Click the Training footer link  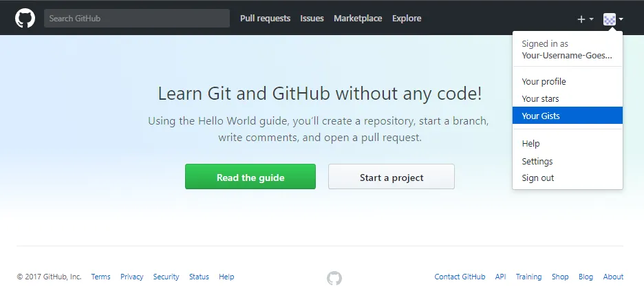click(528, 277)
